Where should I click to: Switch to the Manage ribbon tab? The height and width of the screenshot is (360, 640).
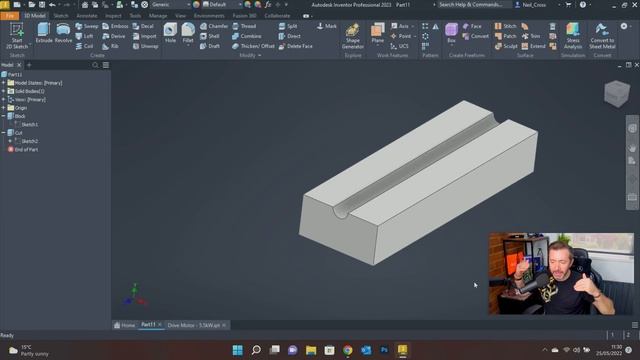click(158, 16)
